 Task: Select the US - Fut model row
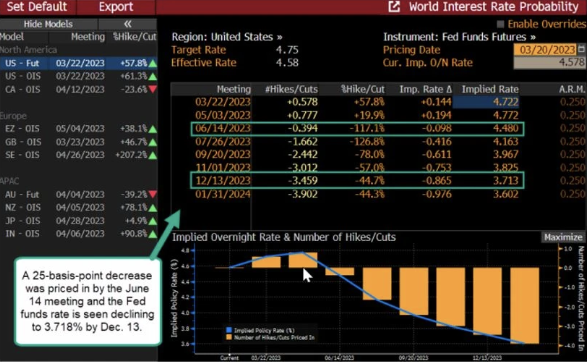(78, 63)
